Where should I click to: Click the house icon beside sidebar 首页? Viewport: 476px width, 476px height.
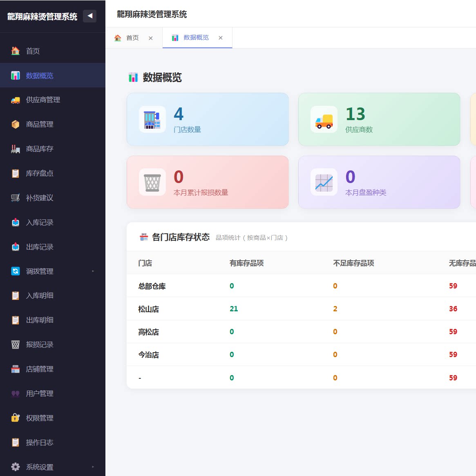tap(15, 51)
